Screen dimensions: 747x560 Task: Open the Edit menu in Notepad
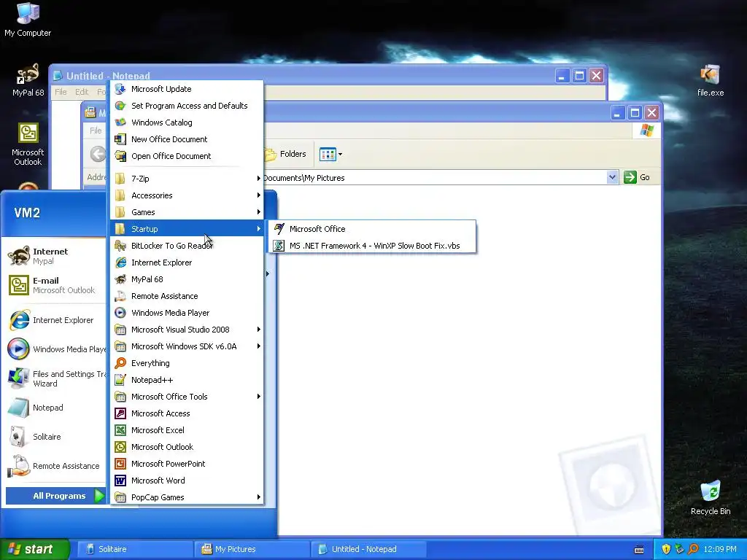click(82, 92)
